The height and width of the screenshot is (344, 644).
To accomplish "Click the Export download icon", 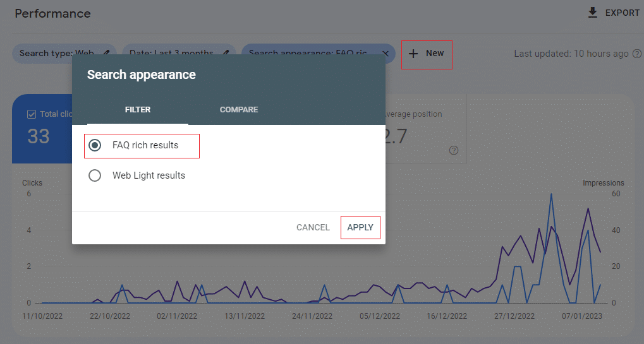I will click(x=592, y=13).
